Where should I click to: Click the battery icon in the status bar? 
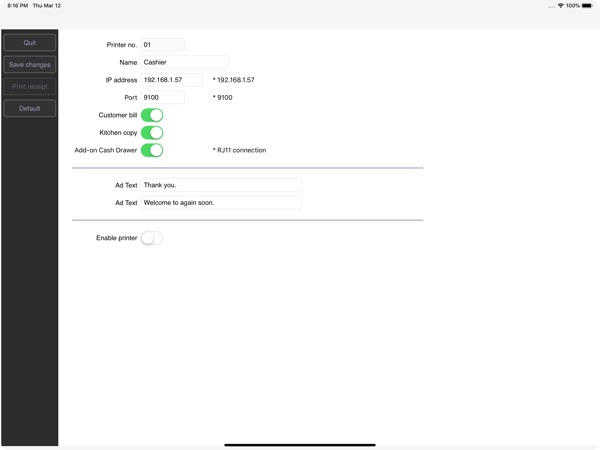587,6
